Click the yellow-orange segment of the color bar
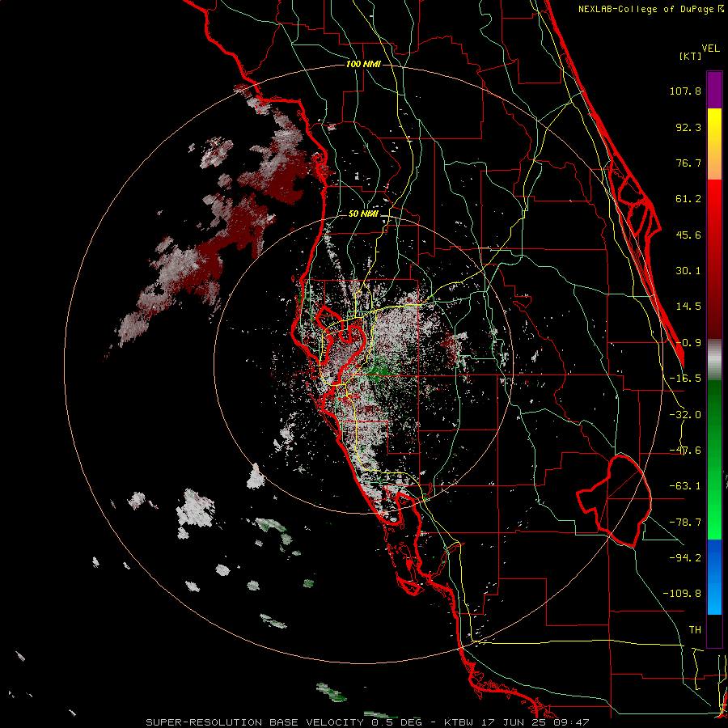 [714, 144]
